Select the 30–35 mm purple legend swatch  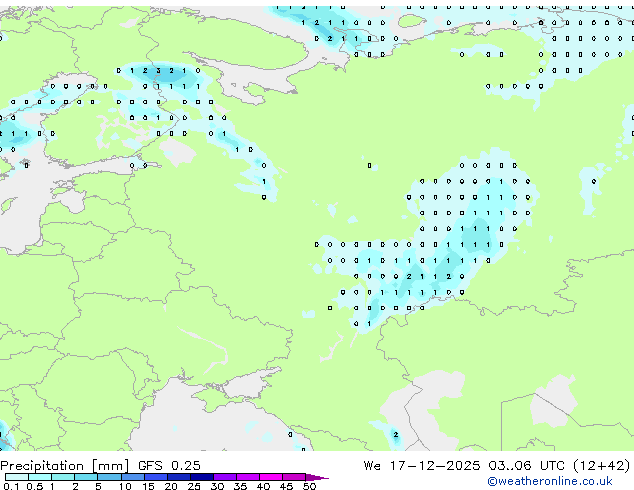pyautogui.click(x=224, y=477)
